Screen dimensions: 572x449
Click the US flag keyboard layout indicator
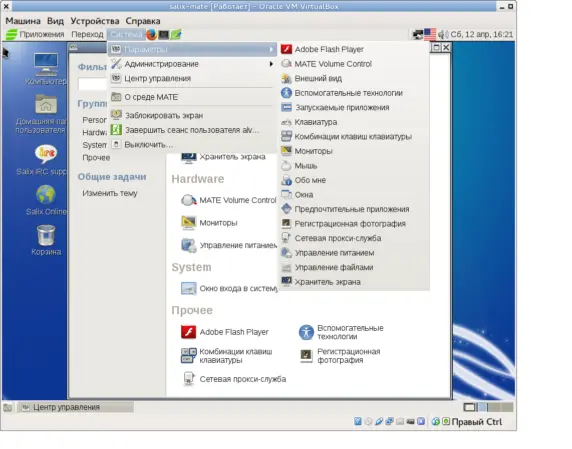click(430, 34)
